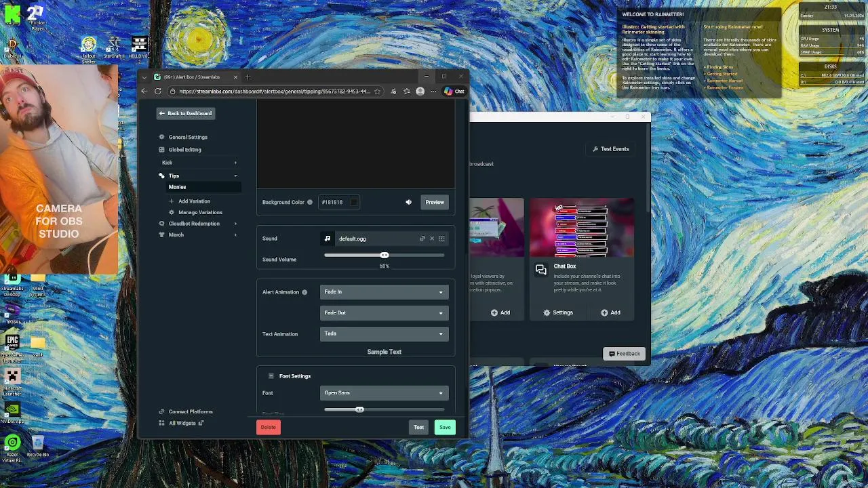Click Add under the Chat Box card
Image resolution: width=868 pixels, height=488 pixels.
(x=610, y=312)
